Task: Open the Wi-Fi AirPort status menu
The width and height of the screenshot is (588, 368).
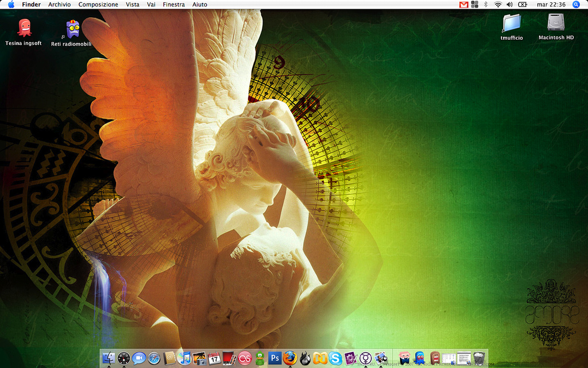Action: point(498,5)
